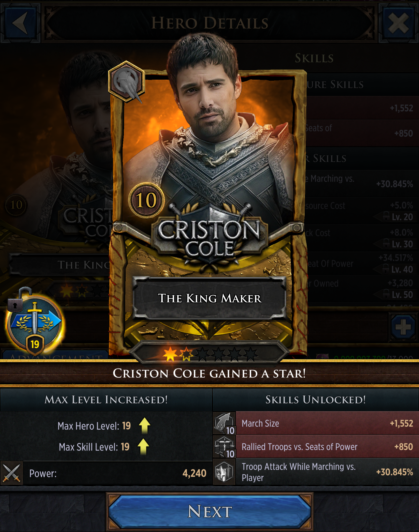Click the March Size skill icon
The image size is (419, 532).
pos(224,423)
